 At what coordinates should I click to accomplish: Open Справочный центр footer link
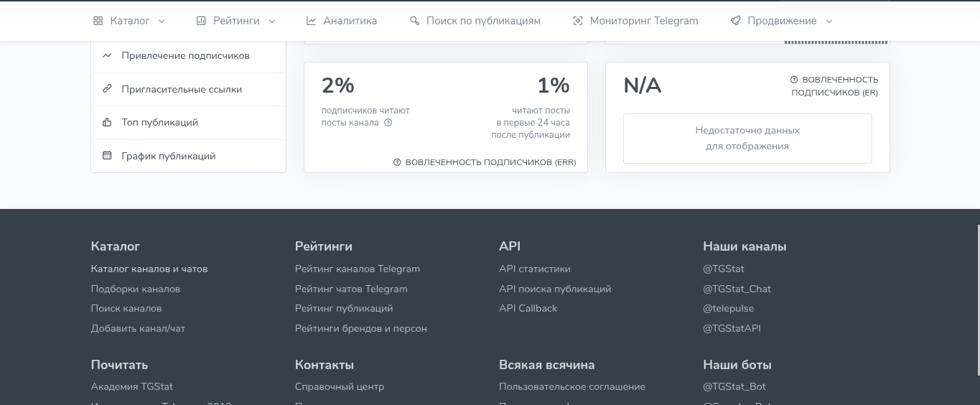coord(340,386)
